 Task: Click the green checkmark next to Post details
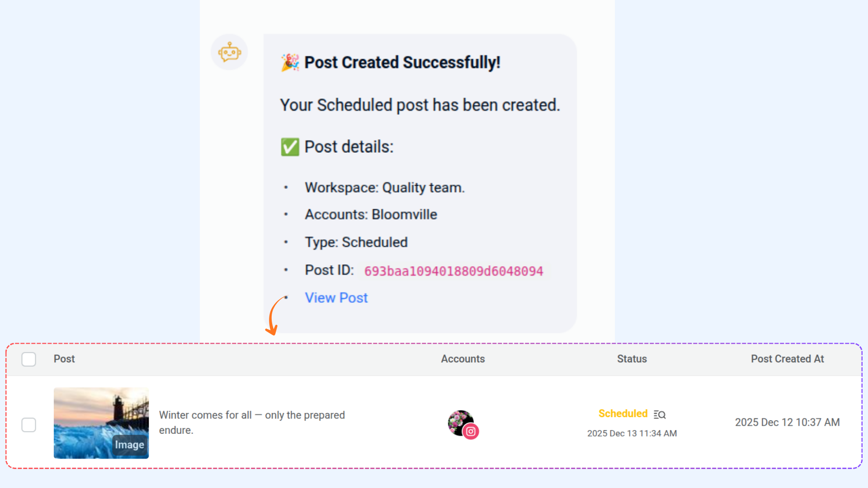tap(290, 147)
